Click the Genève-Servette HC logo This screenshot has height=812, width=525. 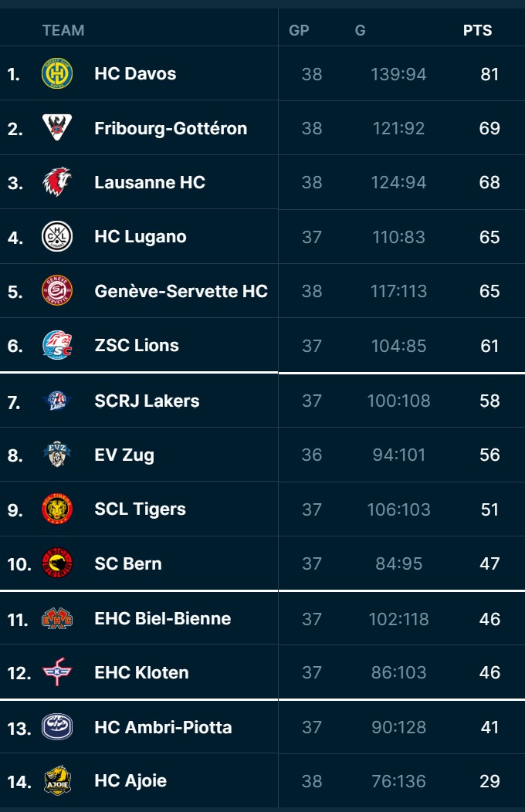tap(56, 291)
